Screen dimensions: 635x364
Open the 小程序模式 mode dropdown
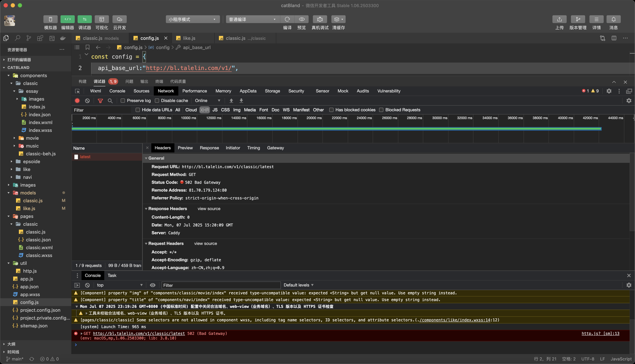click(x=193, y=19)
